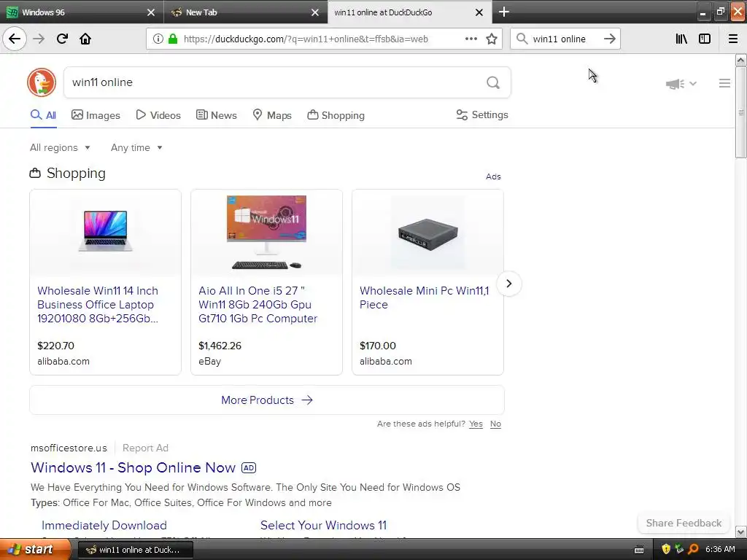Click scrollbar up arrow
Image resolution: width=747 pixels, height=560 pixels.
point(741,60)
